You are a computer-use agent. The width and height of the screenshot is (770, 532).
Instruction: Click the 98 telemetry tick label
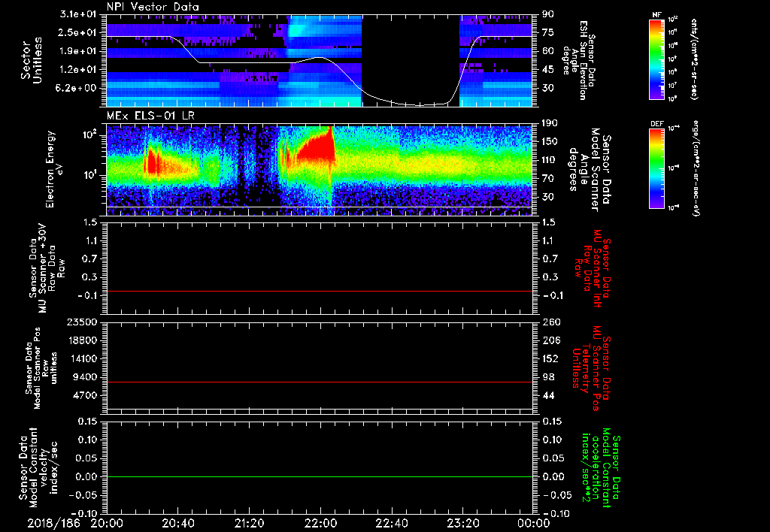(547, 377)
